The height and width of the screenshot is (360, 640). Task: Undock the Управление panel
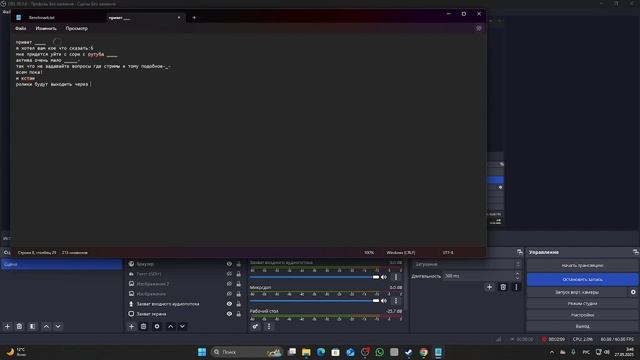pyautogui.click(x=636, y=252)
